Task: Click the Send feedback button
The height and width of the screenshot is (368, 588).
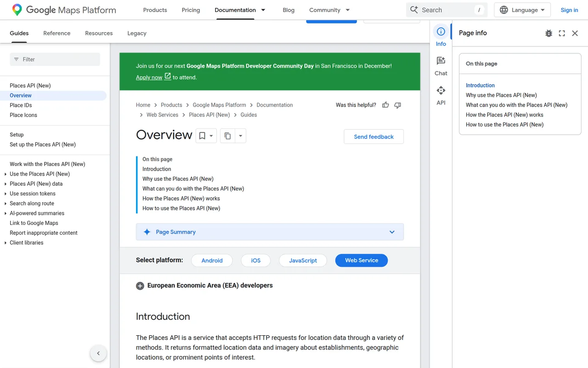Action: coord(374,137)
